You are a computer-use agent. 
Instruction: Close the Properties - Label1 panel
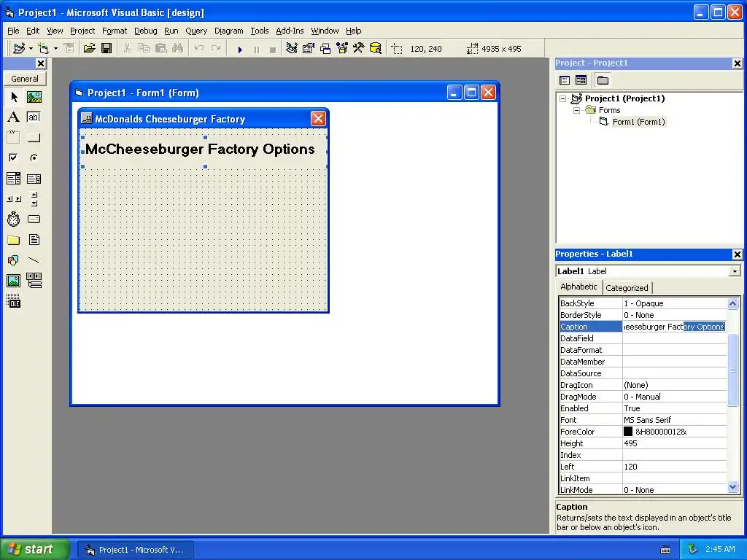pyautogui.click(x=737, y=254)
